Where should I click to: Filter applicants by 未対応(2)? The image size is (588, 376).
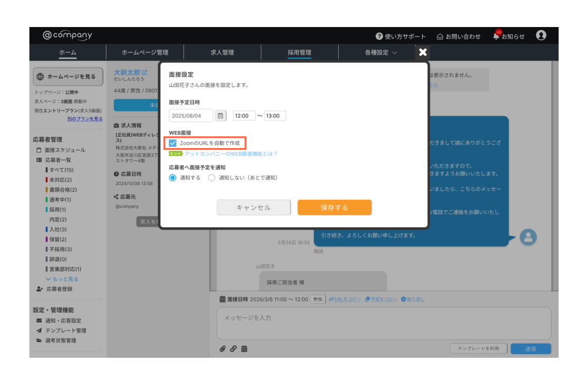click(x=59, y=180)
